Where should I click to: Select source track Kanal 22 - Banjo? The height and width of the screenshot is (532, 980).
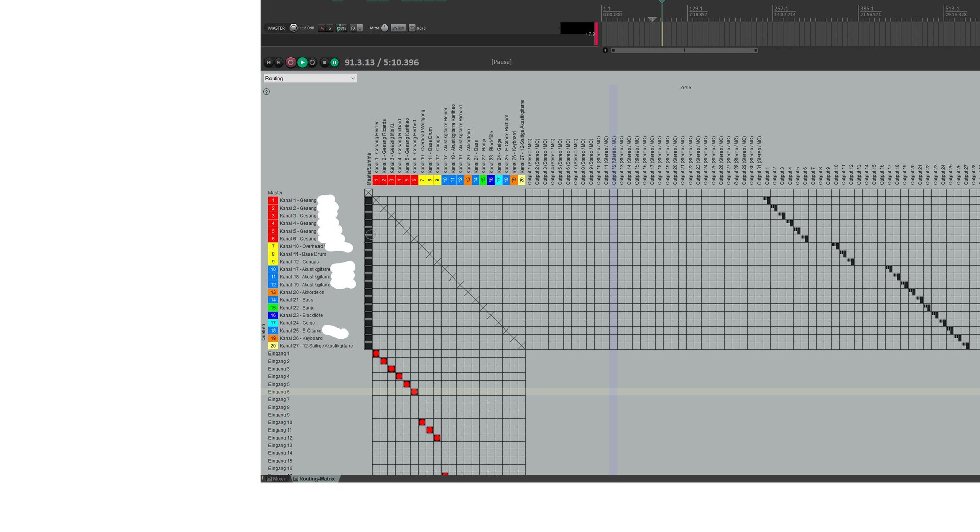(x=297, y=308)
